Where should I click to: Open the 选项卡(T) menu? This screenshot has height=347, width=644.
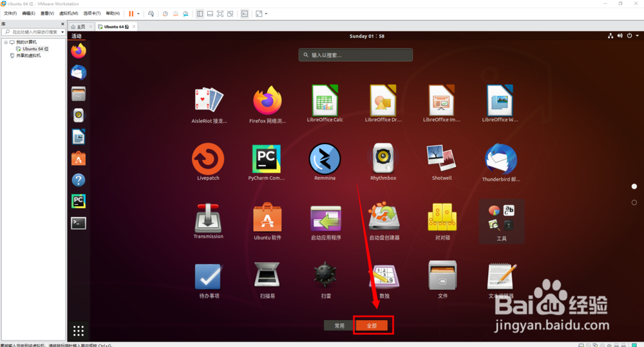pos(91,14)
